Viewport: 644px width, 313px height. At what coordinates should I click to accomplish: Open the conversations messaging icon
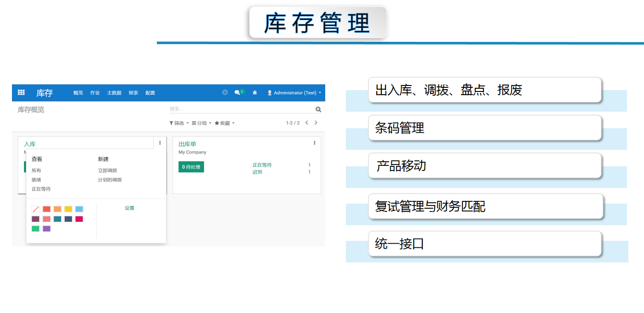click(237, 92)
